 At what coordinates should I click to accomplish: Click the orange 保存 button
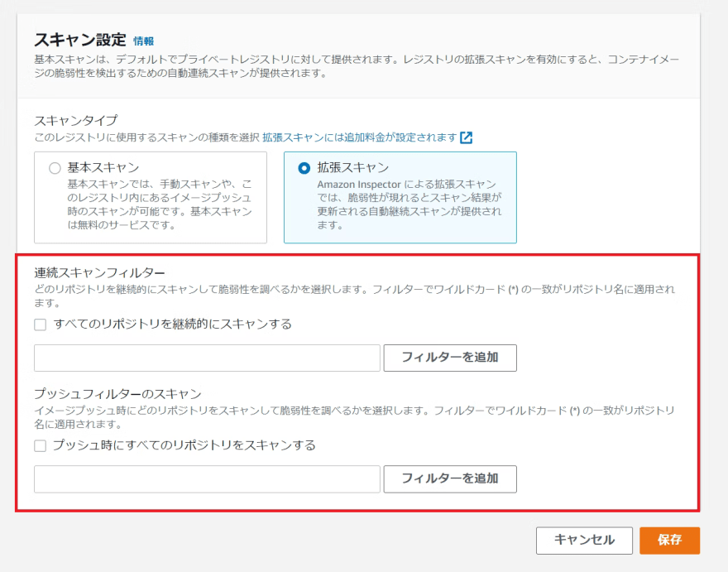tap(669, 541)
